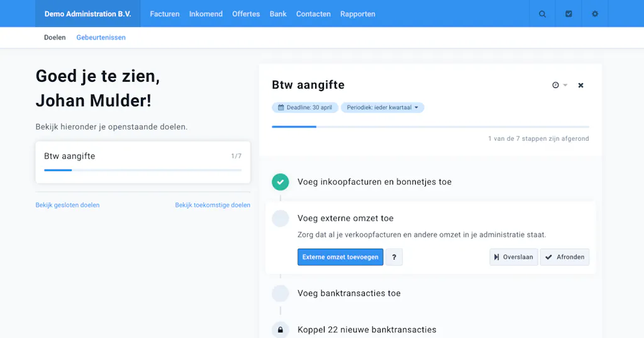644x338 pixels.
Task: Select the Btw aangifte goal card
Action: click(x=143, y=163)
